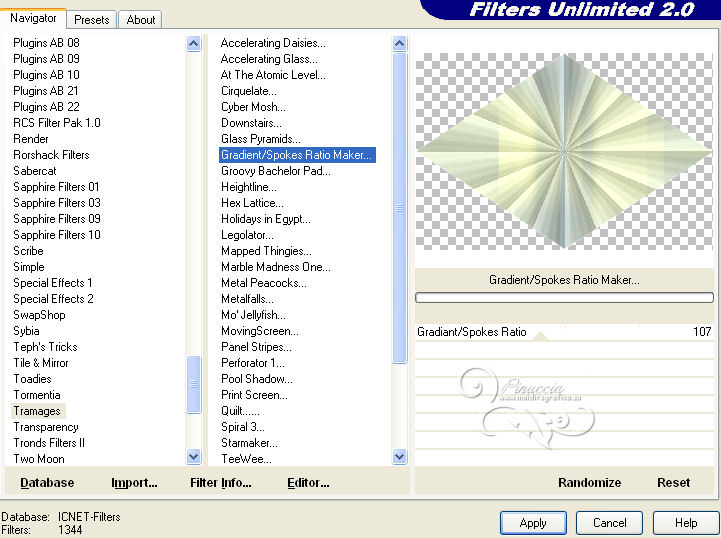Choose Quilt...... filter
This screenshot has width=721, height=538.
click(240, 411)
